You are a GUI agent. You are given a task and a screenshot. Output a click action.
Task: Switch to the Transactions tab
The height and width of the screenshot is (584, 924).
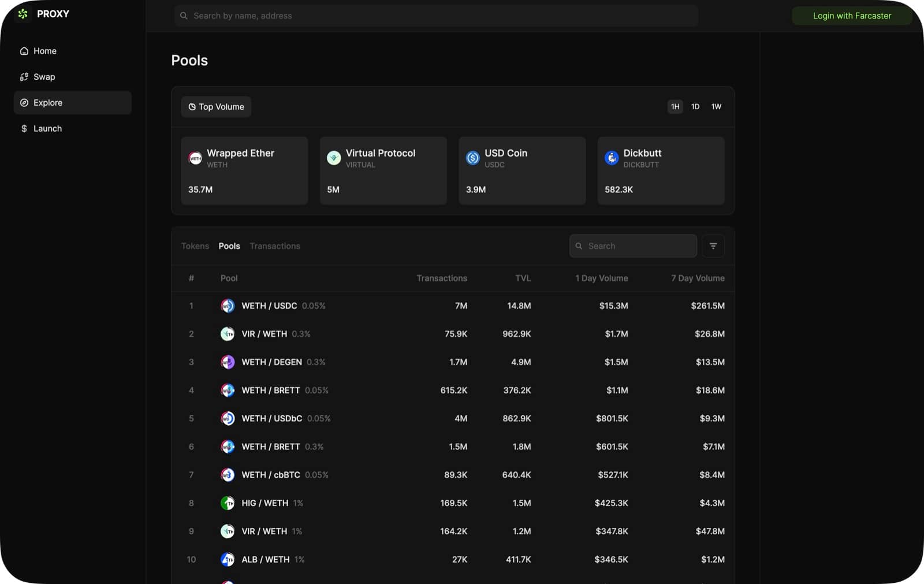[x=275, y=246]
